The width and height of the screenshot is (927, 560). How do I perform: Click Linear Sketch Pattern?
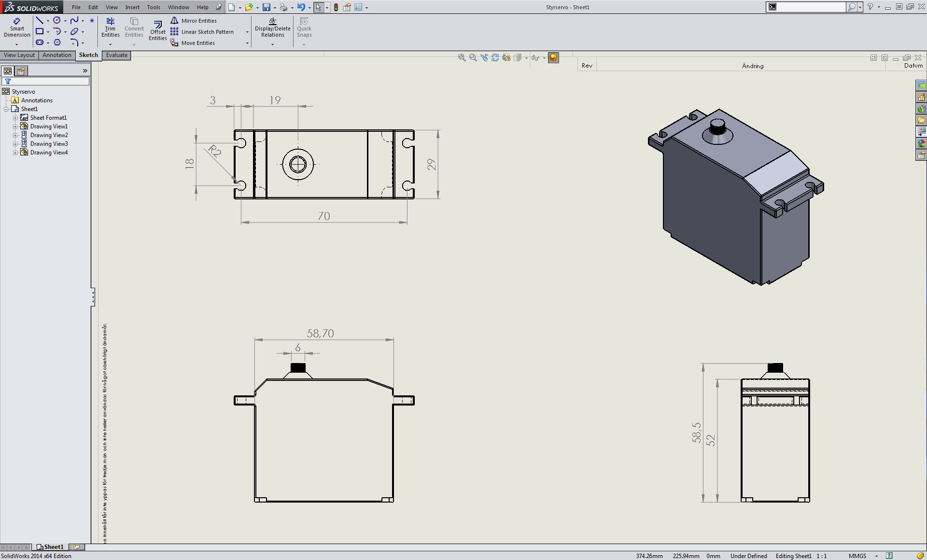click(x=202, y=32)
